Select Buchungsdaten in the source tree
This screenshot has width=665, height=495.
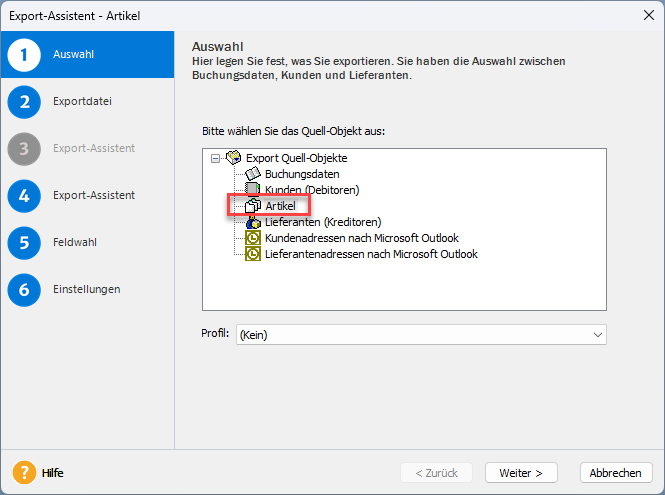click(301, 173)
